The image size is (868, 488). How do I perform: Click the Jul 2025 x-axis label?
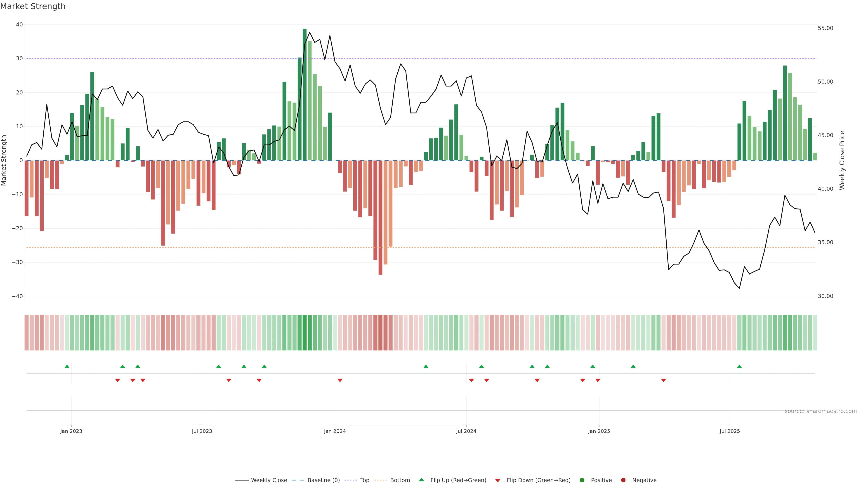tap(729, 431)
